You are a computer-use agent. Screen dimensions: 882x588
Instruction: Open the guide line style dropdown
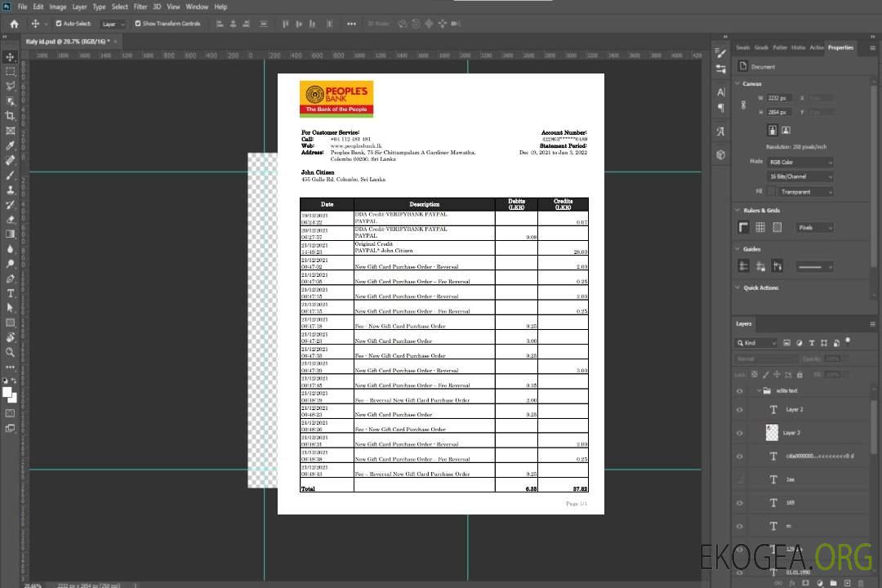pyautogui.click(x=815, y=267)
